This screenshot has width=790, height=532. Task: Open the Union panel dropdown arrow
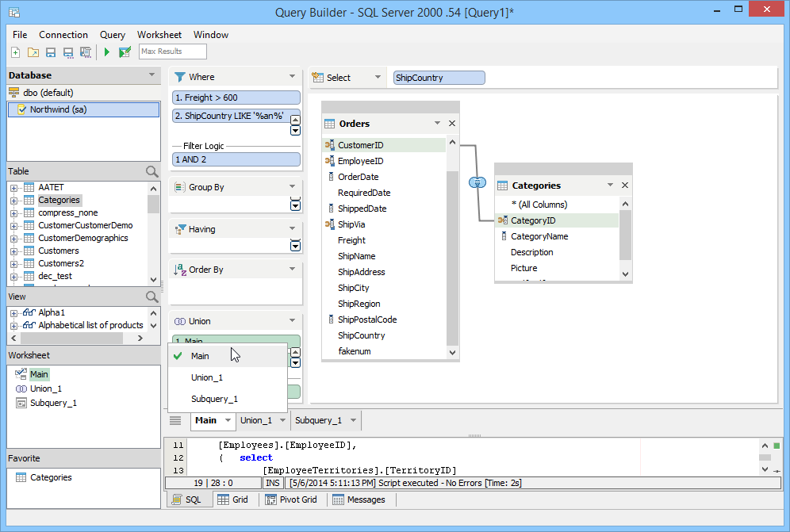click(x=292, y=321)
